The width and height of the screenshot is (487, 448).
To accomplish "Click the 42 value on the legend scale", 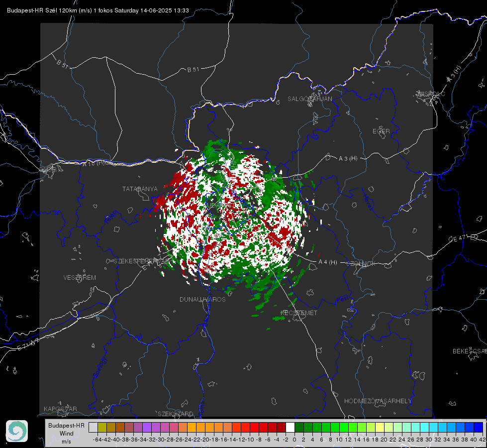I will coord(483,440).
